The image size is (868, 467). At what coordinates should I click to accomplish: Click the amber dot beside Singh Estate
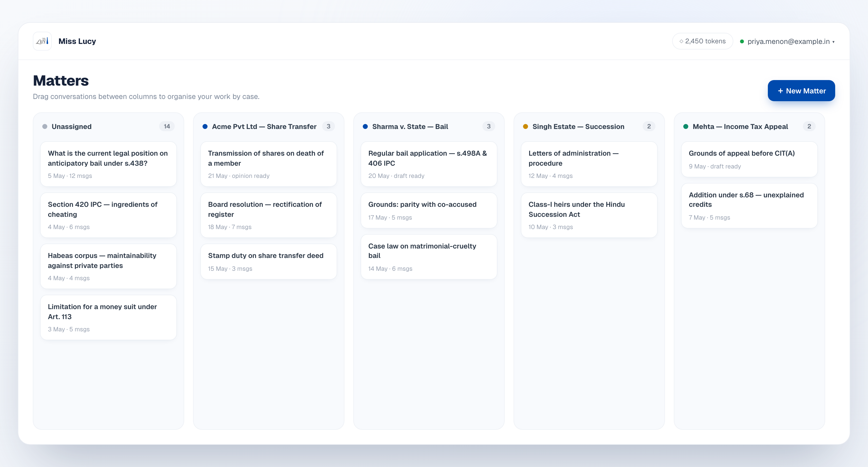click(x=525, y=126)
